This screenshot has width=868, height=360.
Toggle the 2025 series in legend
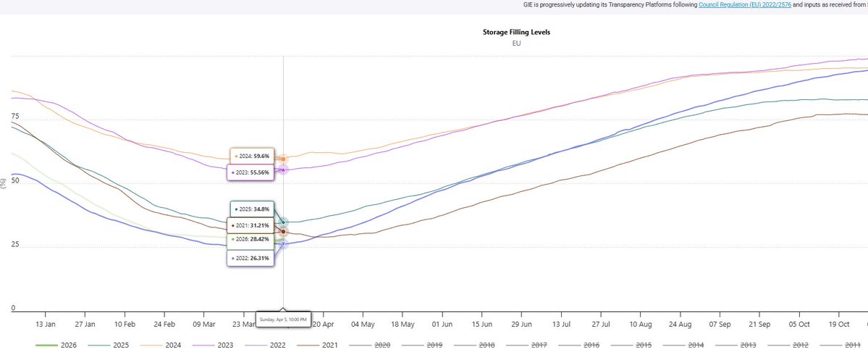pos(108,345)
